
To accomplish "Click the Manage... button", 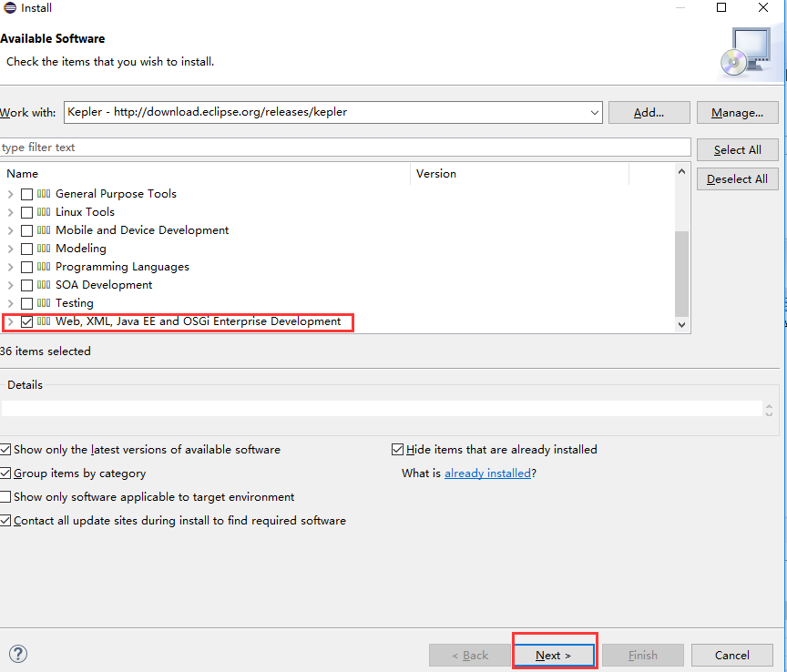I will [737, 112].
